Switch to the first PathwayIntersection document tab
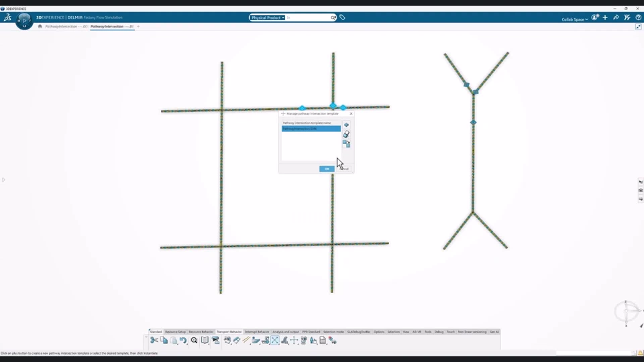Viewport: 644px width, 362px height. pos(66,26)
